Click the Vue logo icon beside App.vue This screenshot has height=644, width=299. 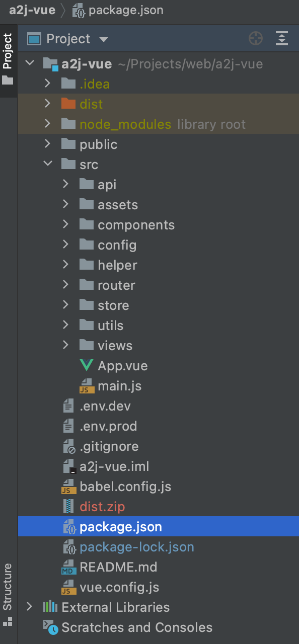(x=87, y=366)
